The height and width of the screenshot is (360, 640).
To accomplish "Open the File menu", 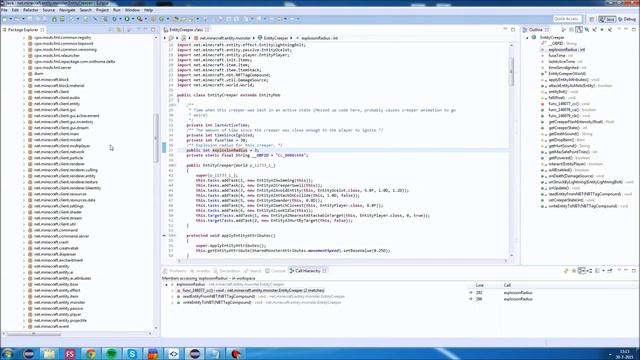I will (x=4, y=10).
